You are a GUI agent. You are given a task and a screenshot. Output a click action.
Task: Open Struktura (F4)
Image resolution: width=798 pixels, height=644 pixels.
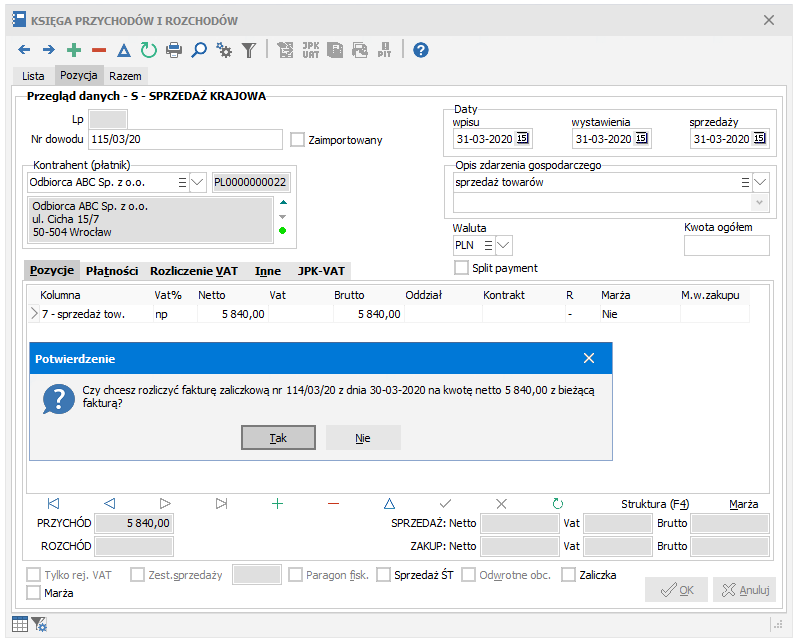click(x=656, y=504)
